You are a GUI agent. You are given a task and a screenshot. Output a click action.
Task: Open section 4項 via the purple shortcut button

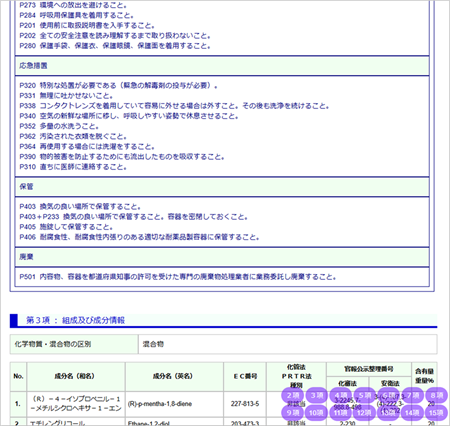pyautogui.click(x=341, y=395)
